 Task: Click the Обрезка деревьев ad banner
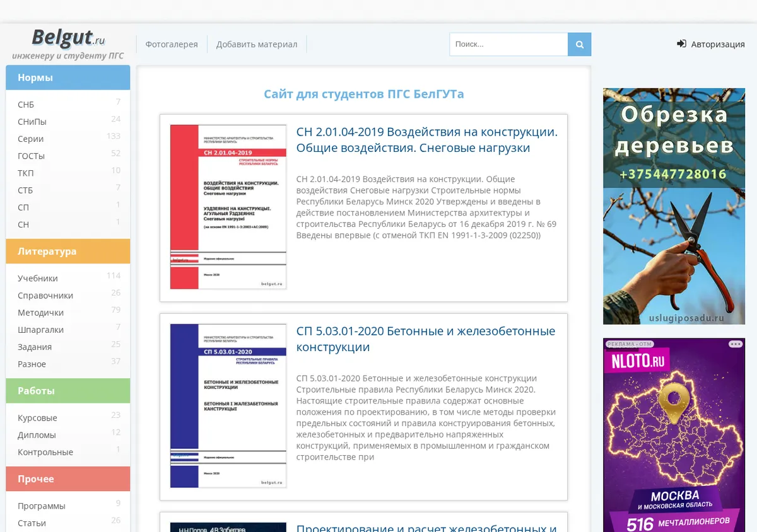(674, 206)
